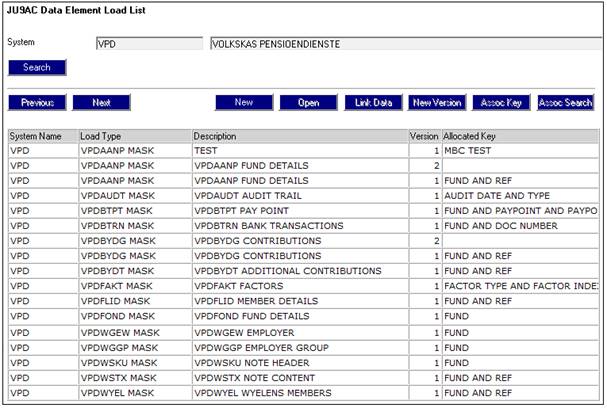Screen dimensions: 607x408
Task: Select VPDBTPT PAY POINT description
Action: 300,211
